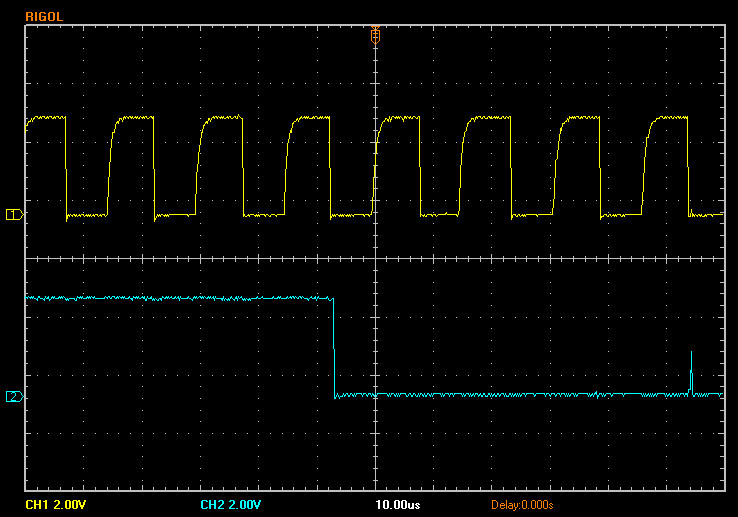Viewport: 738px width, 517px height.
Task: Select the CH2 2.00V scale readout
Action: pyautogui.click(x=233, y=503)
